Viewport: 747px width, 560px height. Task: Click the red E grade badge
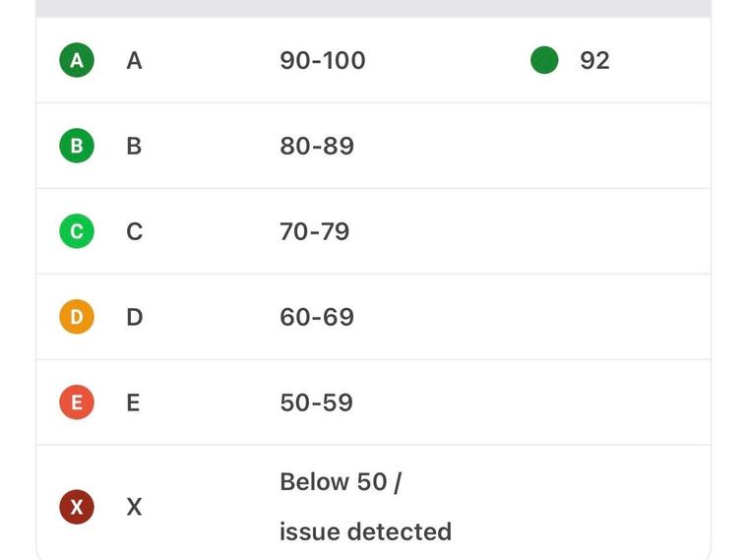click(x=77, y=403)
